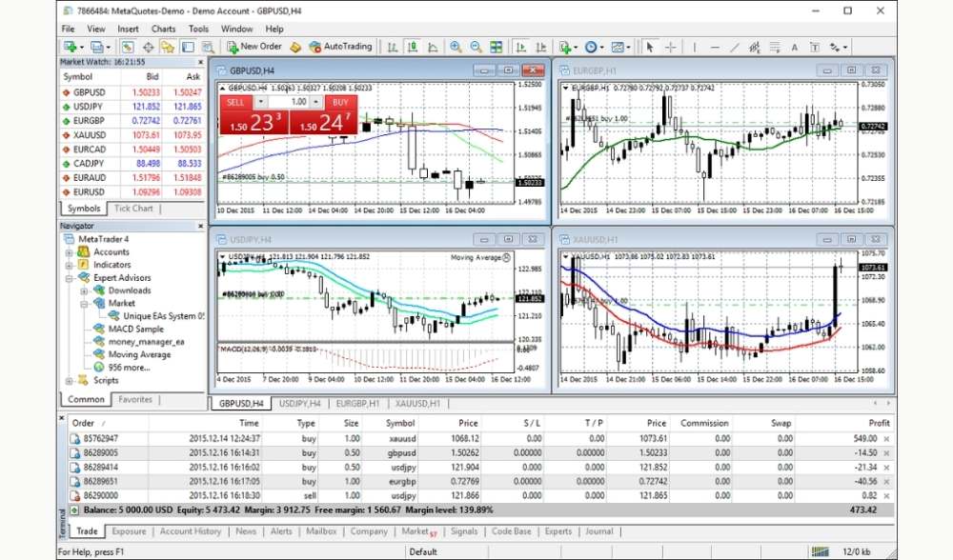Switch to the USDJPY,H4 chart tab

point(299,403)
